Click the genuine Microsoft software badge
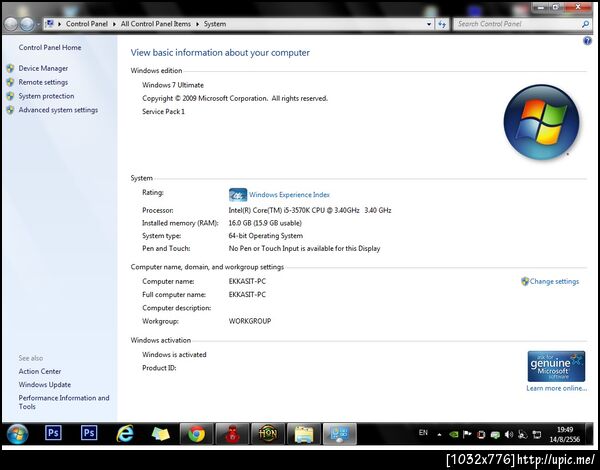This screenshot has width=600, height=470. pyautogui.click(x=556, y=366)
